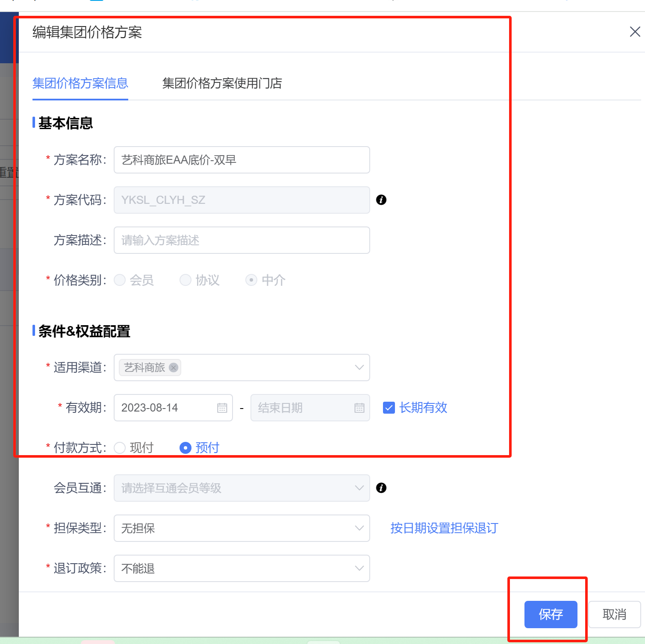This screenshot has width=645, height=644.
Task: Close the edit group price plan dialog
Action: tap(635, 32)
